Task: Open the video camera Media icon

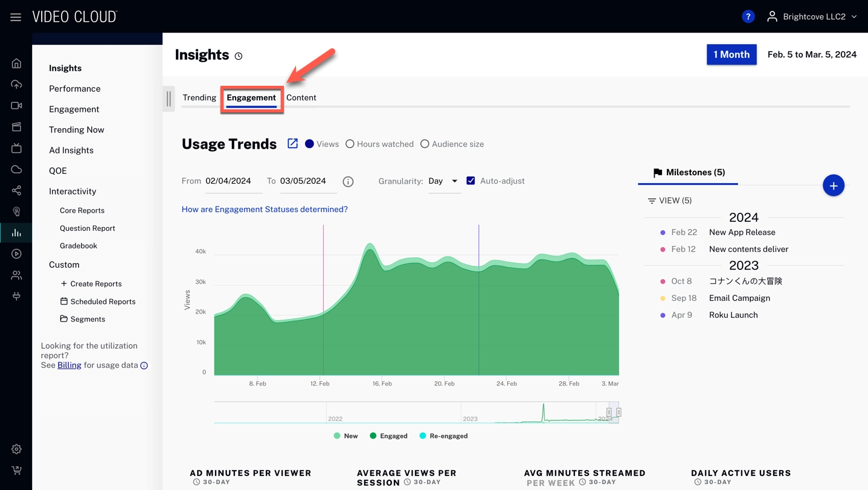Action: coord(16,105)
